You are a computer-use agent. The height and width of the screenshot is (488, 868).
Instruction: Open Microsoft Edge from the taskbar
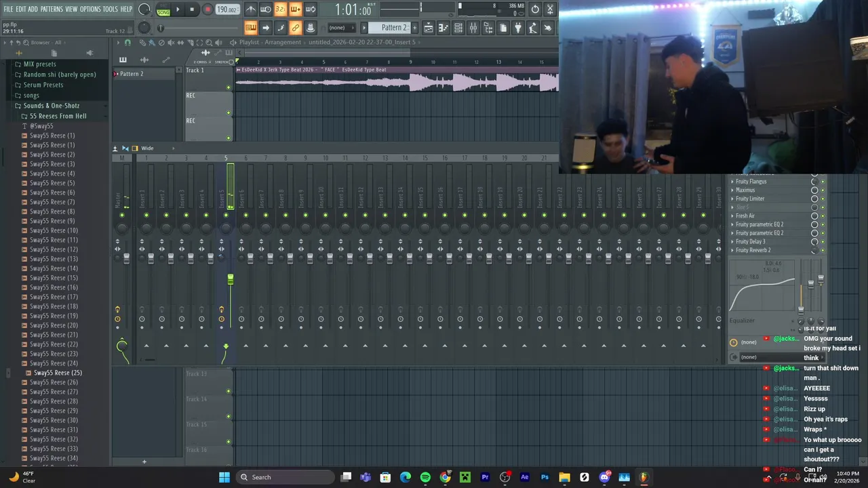406,477
